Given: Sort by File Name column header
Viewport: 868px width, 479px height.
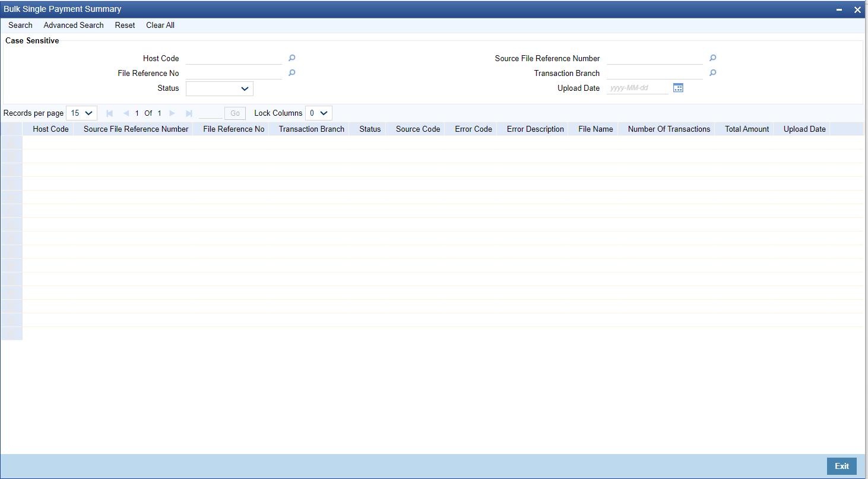Looking at the screenshot, I should point(595,129).
